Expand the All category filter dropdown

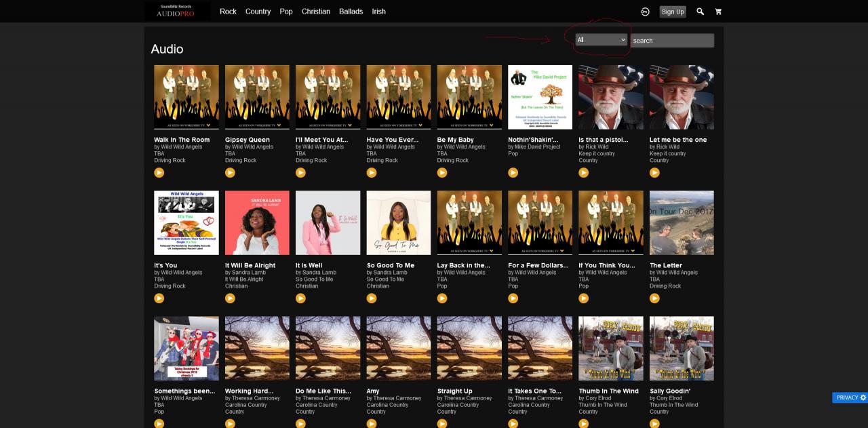click(x=601, y=40)
